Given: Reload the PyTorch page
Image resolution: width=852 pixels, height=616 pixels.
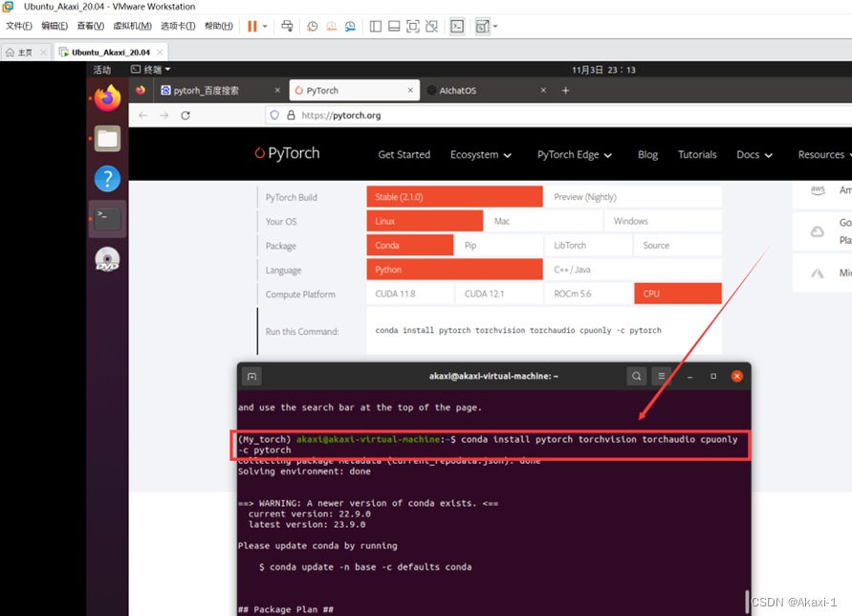Looking at the screenshot, I should pyautogui.click(x=186, y=116).
